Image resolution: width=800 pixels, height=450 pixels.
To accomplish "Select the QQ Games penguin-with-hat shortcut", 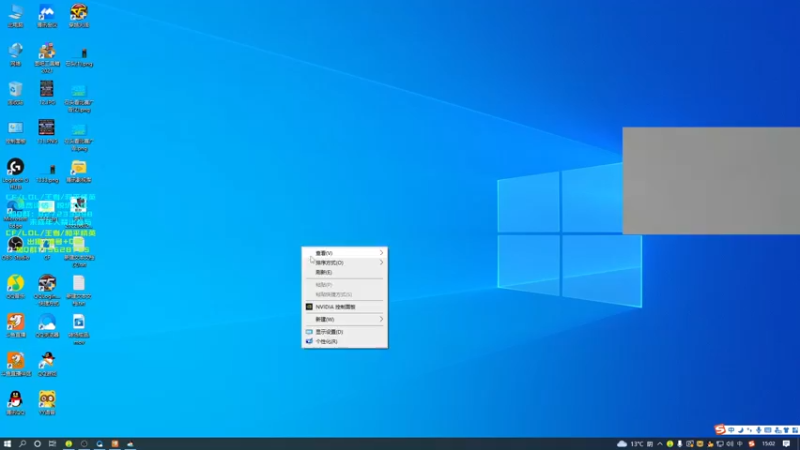I will click(x=47, y=364).
